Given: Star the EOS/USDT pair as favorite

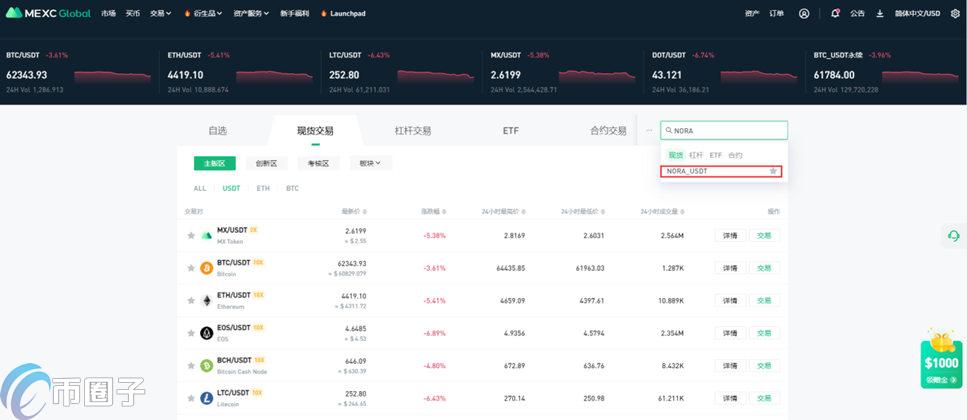Looking at the screenshot, I should coord(191,334).
